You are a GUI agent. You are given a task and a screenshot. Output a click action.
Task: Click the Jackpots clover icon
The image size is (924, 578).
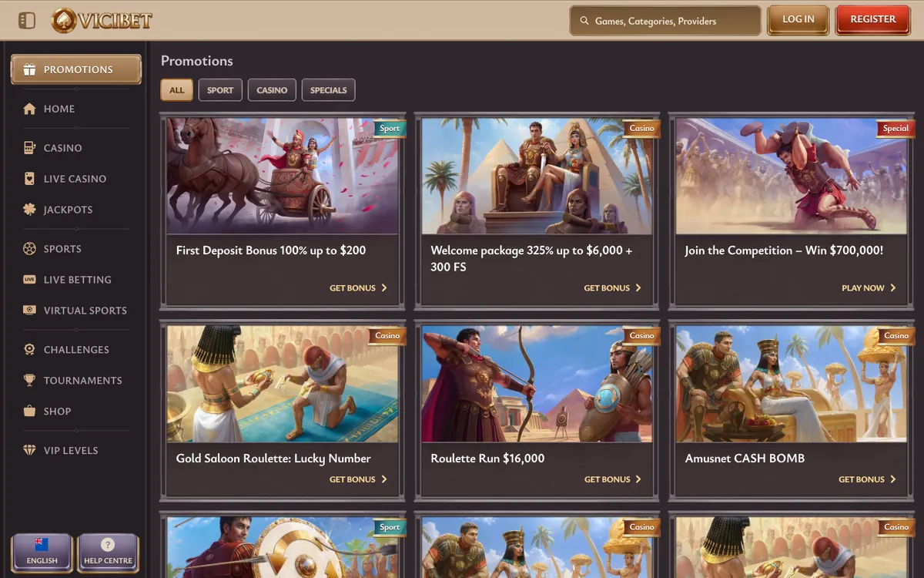point(29,209)
